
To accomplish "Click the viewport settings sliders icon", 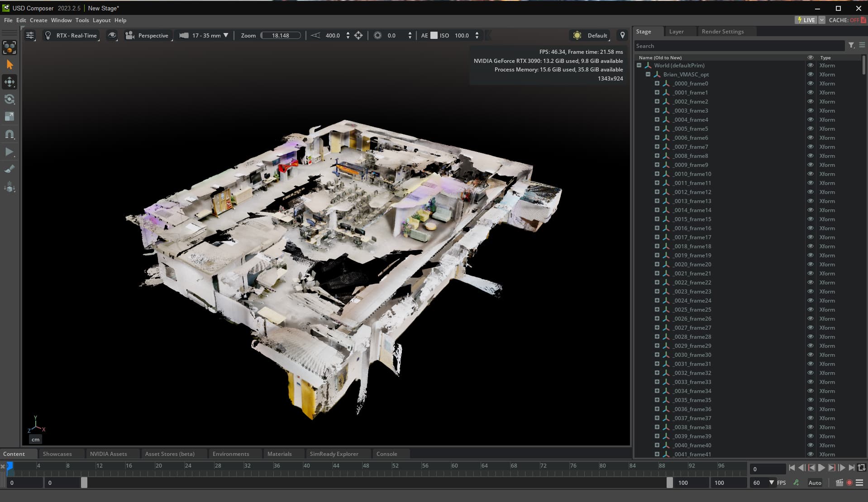I will (30, 35).
